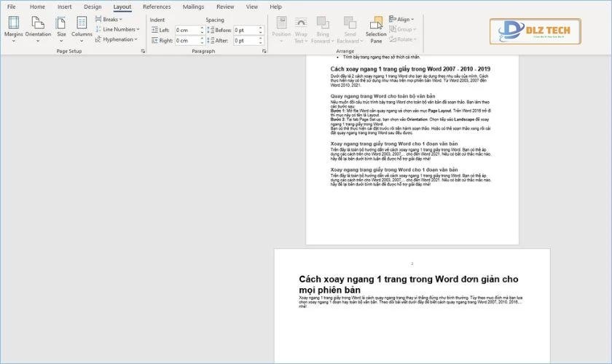Click the Columns icon
Screen dimensions: 612x364
(x=82, y=28)
